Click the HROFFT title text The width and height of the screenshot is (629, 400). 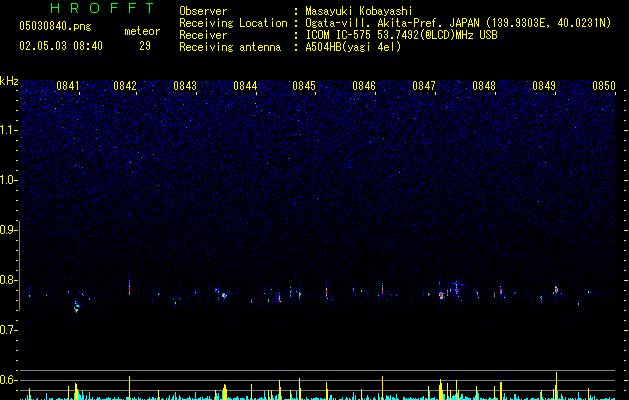click(103, 8)
